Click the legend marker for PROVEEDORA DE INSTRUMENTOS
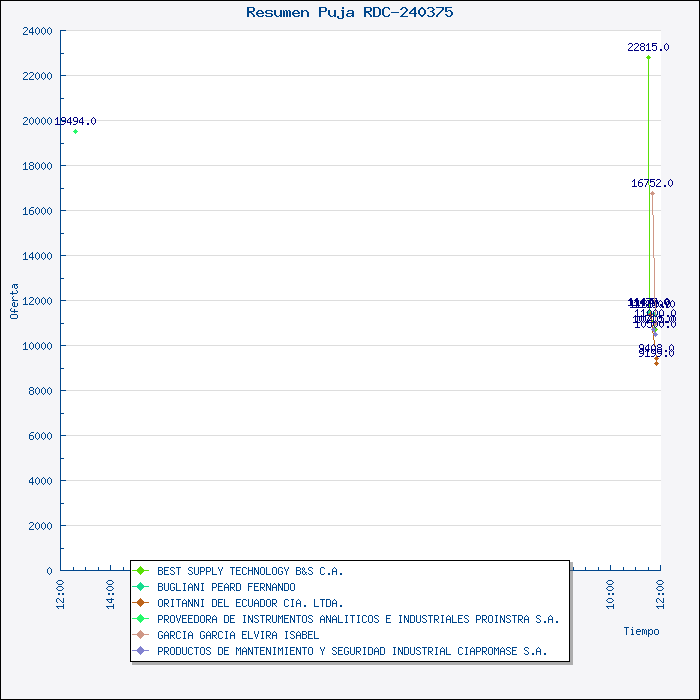Screen dimensions: 700x700 [141, 619]
